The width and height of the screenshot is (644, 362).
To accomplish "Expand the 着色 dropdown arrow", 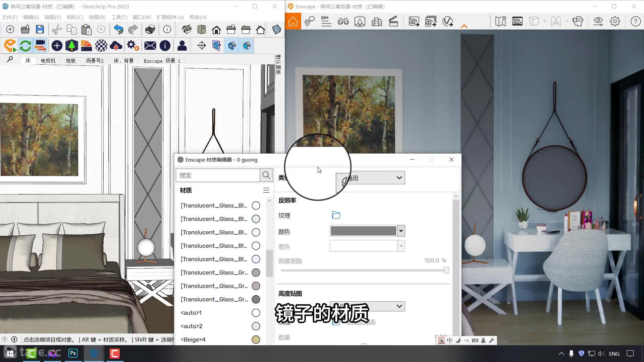I will [401, 246].
